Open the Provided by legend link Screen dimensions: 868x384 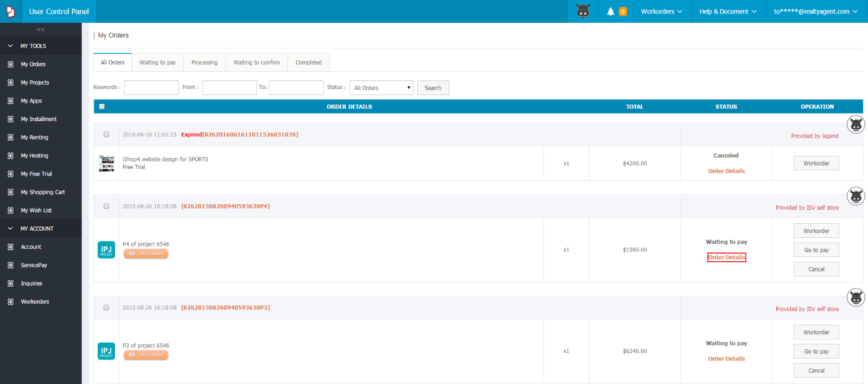pos(815,136)
